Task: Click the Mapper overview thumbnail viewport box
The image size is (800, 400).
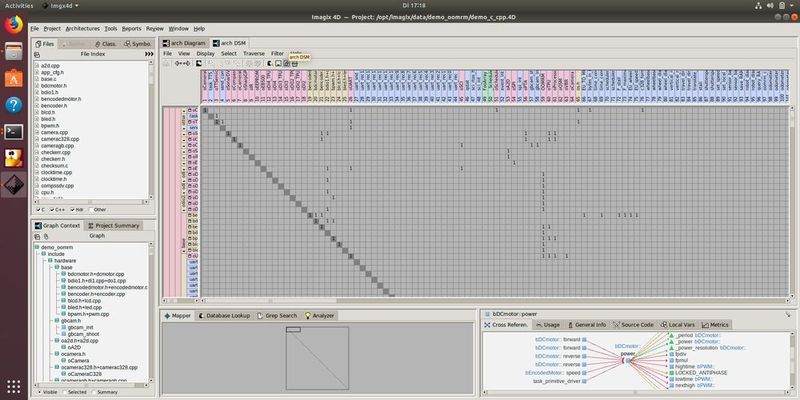Action: (x=293, y=330)
